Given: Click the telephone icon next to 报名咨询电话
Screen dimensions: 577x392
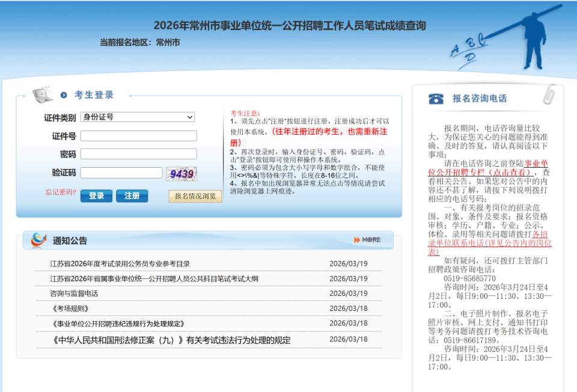Looking at the screenshot, I should click(x=436, y=99).
